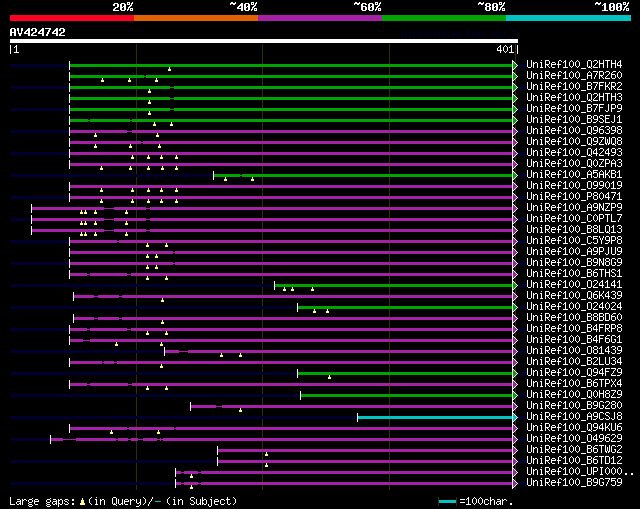This screenshot has width=640, height=509.
Task: Select hit label UniRef100_Q42493
Action: [574, 153]
